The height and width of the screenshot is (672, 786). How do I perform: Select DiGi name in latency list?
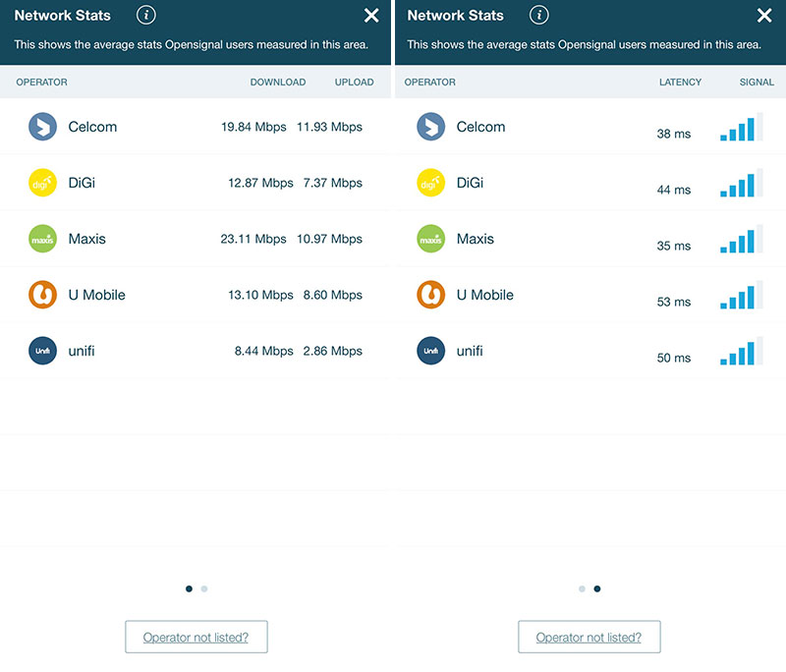[470, 183]
